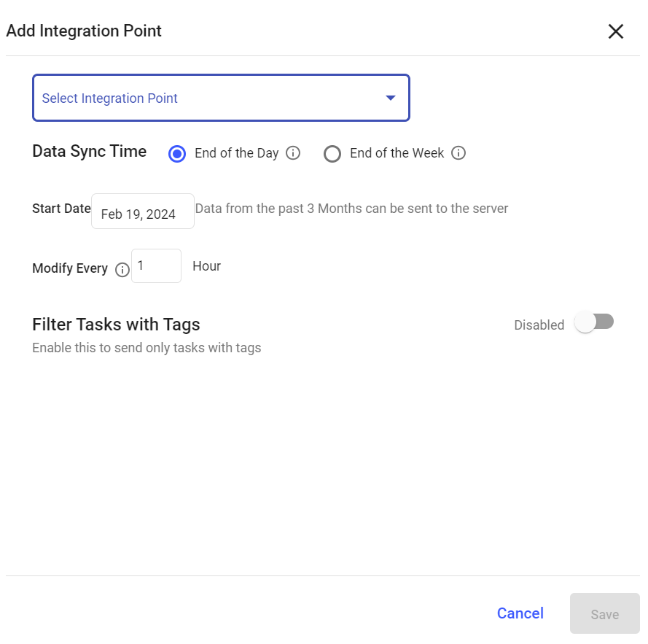Click the Add Integration Point title

click(x=84, y=31)
